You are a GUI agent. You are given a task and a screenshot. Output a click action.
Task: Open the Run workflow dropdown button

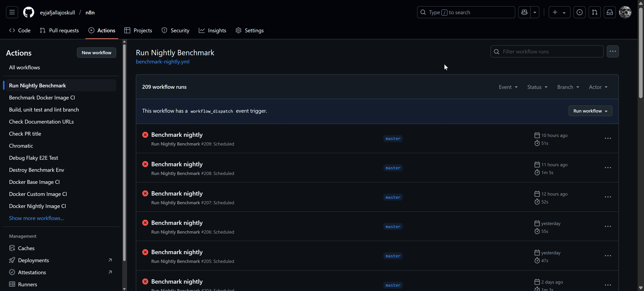point(590,111)
